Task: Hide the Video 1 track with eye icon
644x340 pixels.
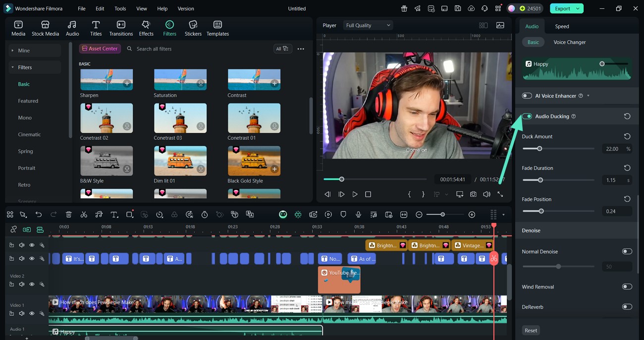Action: click(32, 314)
